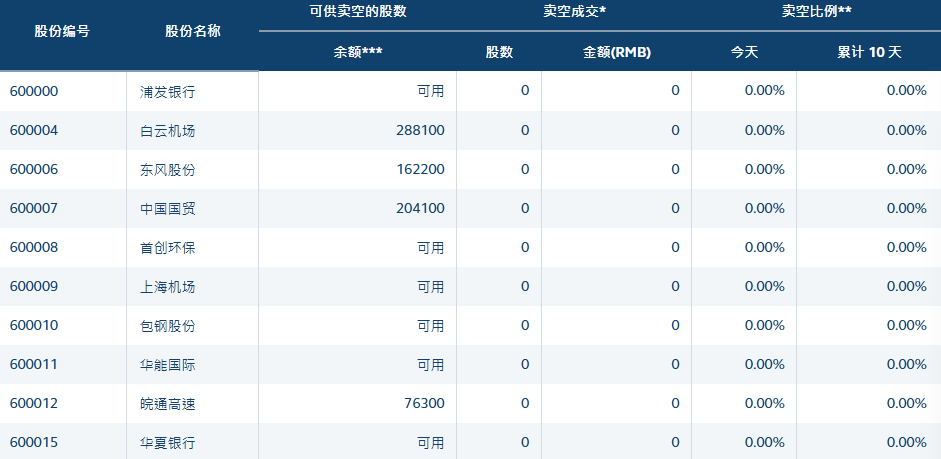Select stock code 600000

(34, 91)
